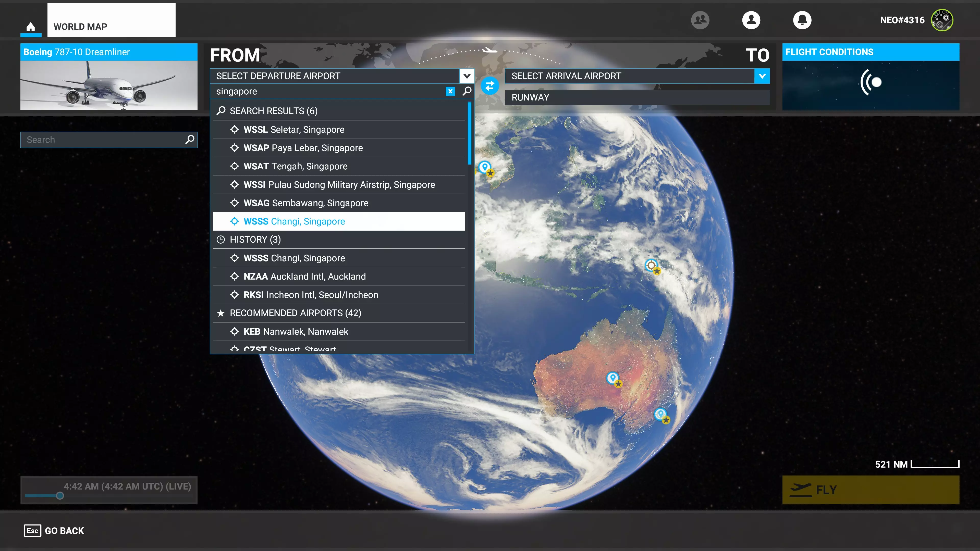The image size is (980, 551).
Task: Choose NZAA Auckland Intl from history
Action: pos(304,277)
